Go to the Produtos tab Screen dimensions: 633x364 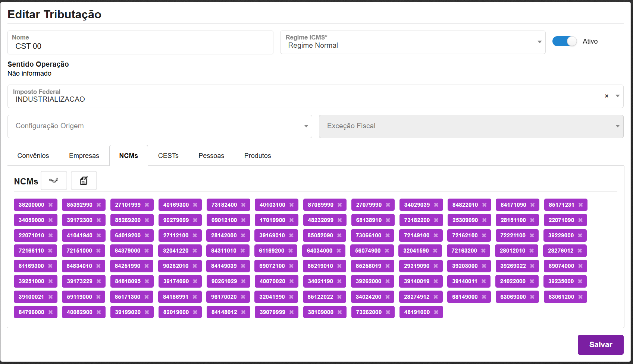pyautogui.click(x=257, y=156)
